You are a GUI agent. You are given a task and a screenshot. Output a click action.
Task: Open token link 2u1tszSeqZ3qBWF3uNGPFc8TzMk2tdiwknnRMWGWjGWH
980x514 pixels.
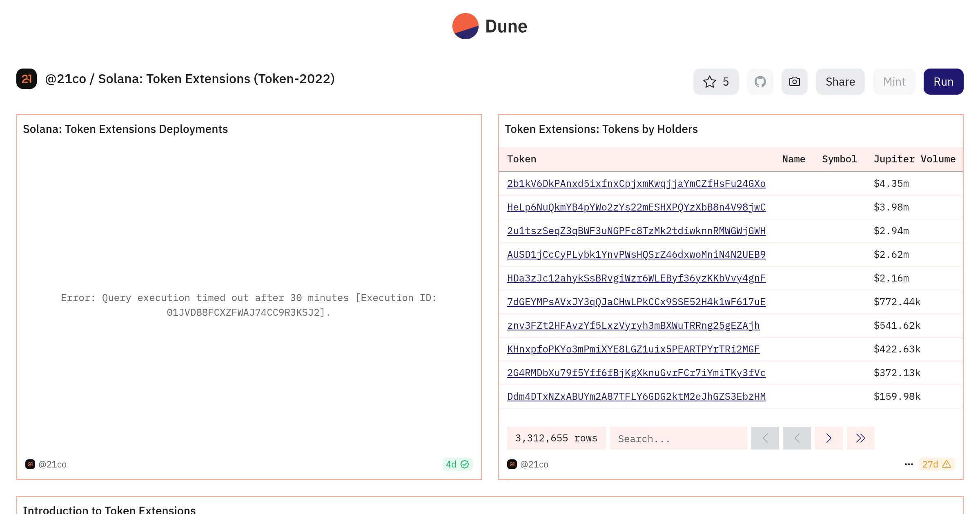click(x=636, y=231)
